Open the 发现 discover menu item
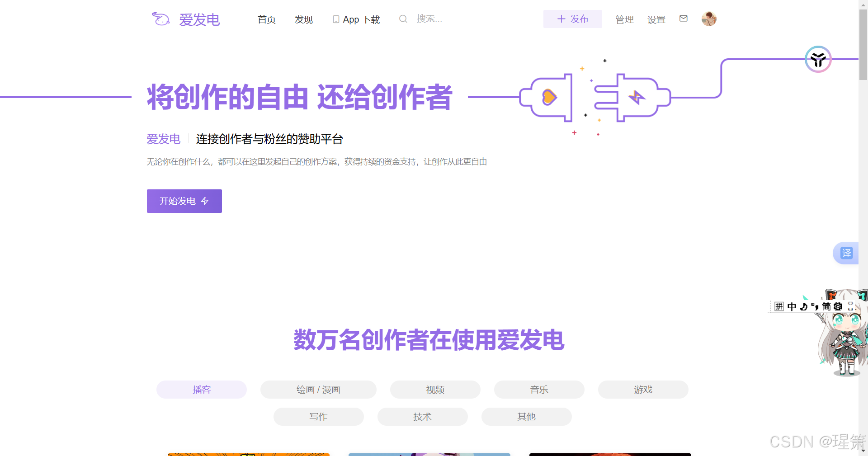Screen dimensions: 868x456 (x=304, y=19)
